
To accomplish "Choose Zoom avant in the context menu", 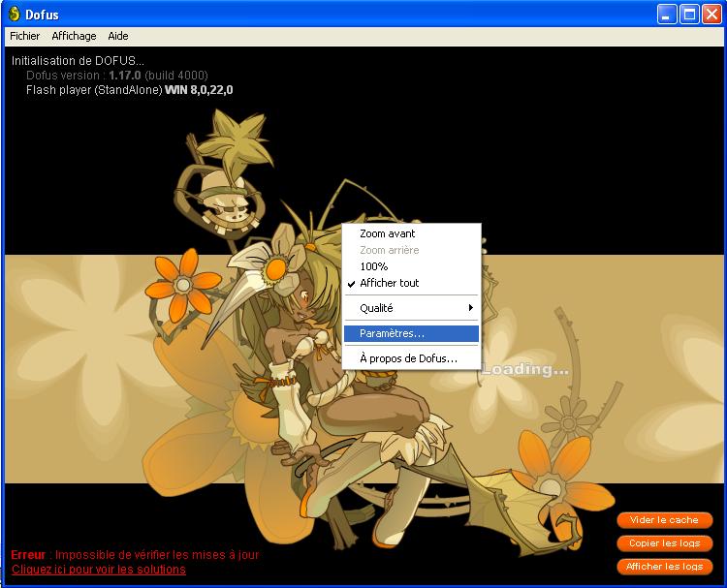I will click(x=411, y=233).
